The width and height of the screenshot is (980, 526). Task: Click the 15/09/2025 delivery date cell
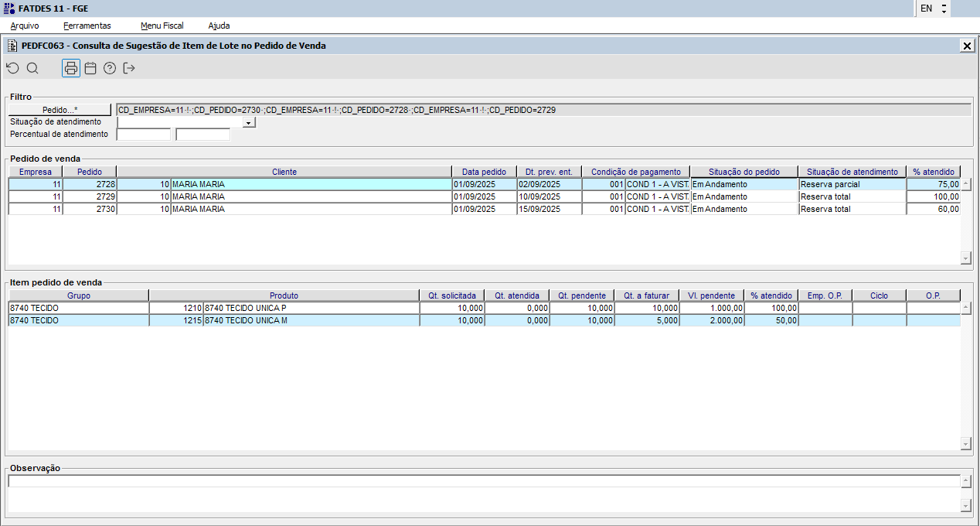[550, 209]
